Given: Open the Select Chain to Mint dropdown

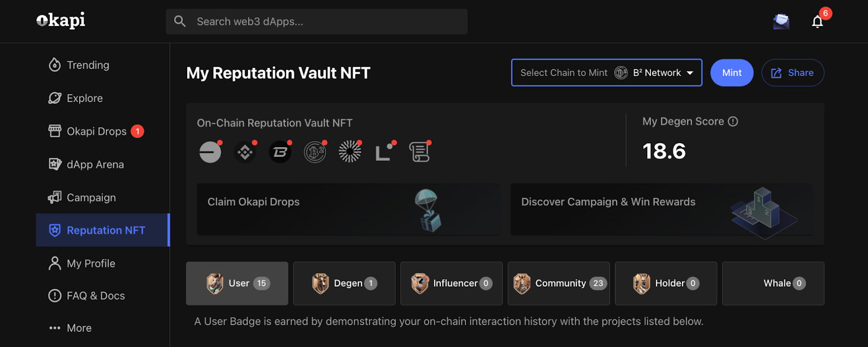Looking at the screenshot, I should 607,73.
